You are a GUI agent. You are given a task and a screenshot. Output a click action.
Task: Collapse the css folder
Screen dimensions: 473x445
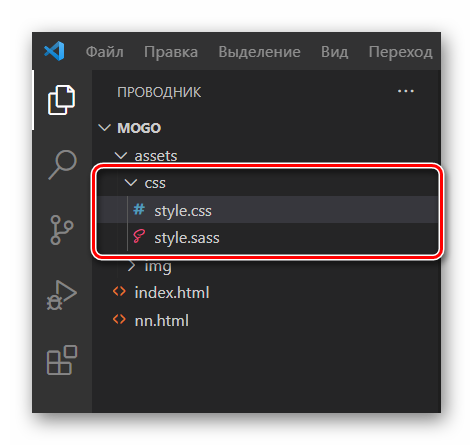pos(131,182)
